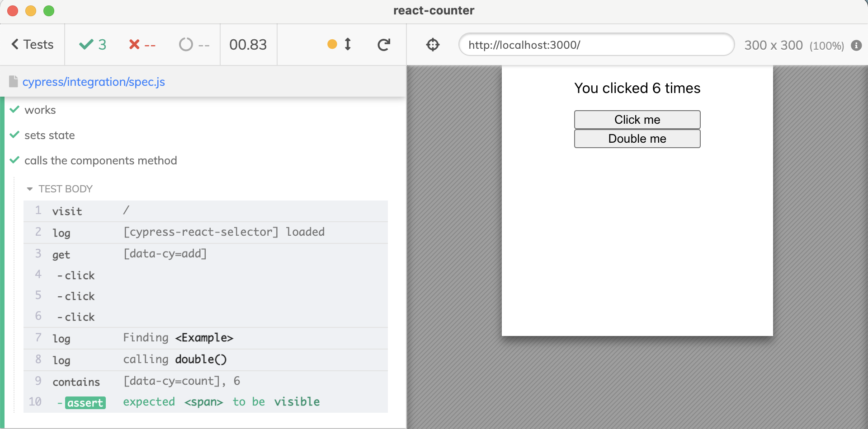Click the file icon beside spec.js

[x=14, y=81]
